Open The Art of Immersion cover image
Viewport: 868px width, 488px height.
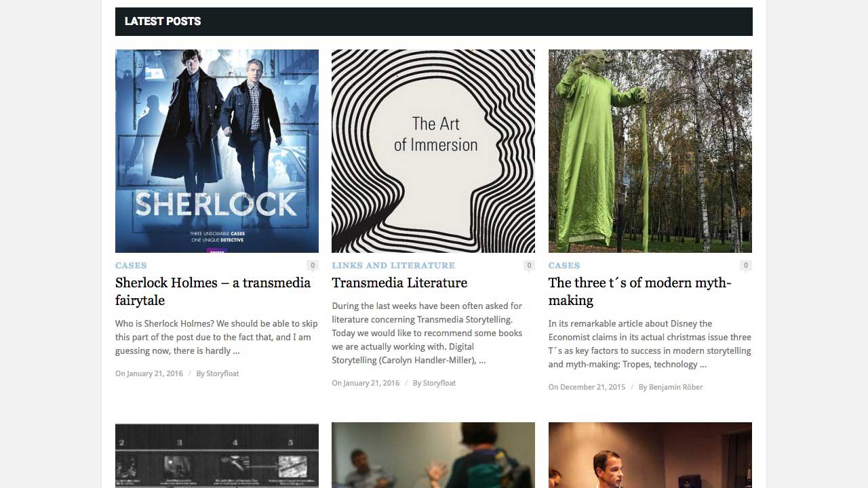coord(433,151)
